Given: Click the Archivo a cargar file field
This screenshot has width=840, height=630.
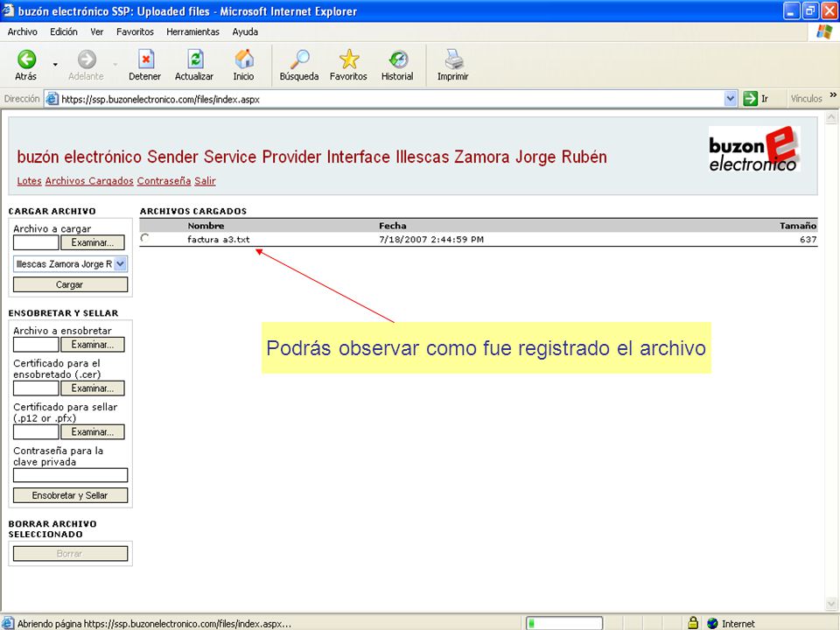Looking at the screenshot, I should tap(36, 242).
